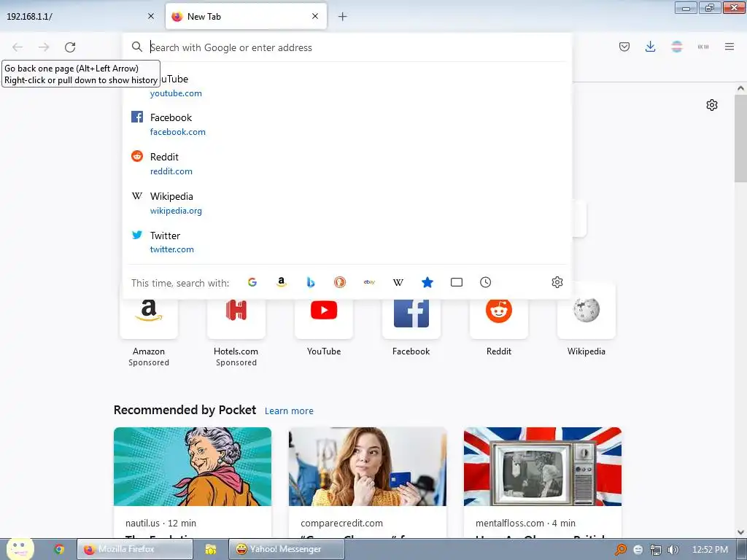
Task: Launch Chrome from the taskbar
Action: click(x=59, y=549)
